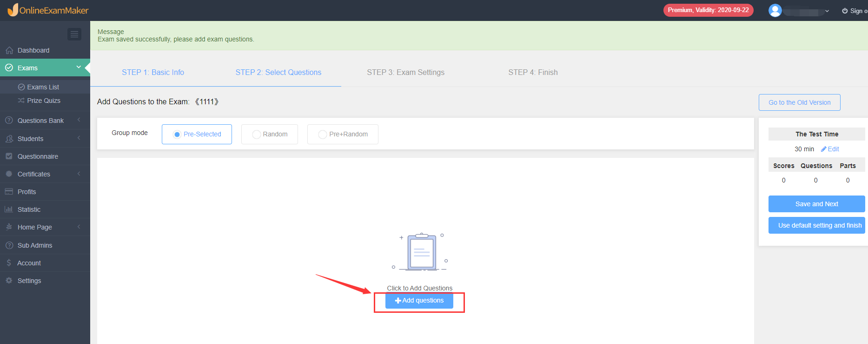Click the Statistic bar chart icon
The height and width of the screenshot is (344, 868).
(x=9, y=209)
